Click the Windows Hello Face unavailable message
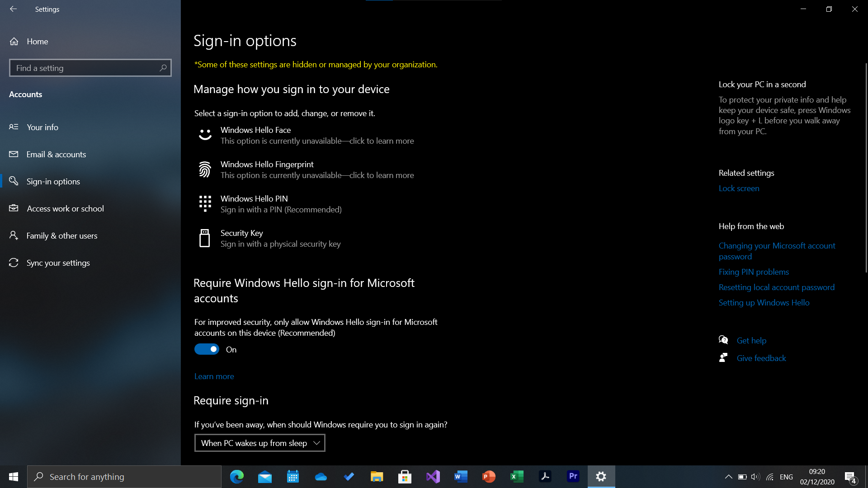The height and width of the screenshot is (488, 868). coord(317,141)
